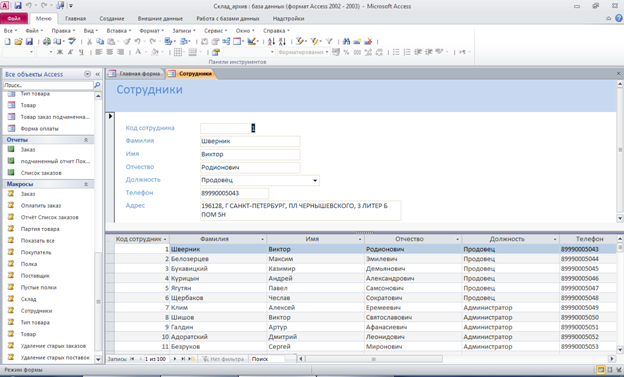
Task: Click the quick access Save icon in title bar
Action: (x=18, y=6)
